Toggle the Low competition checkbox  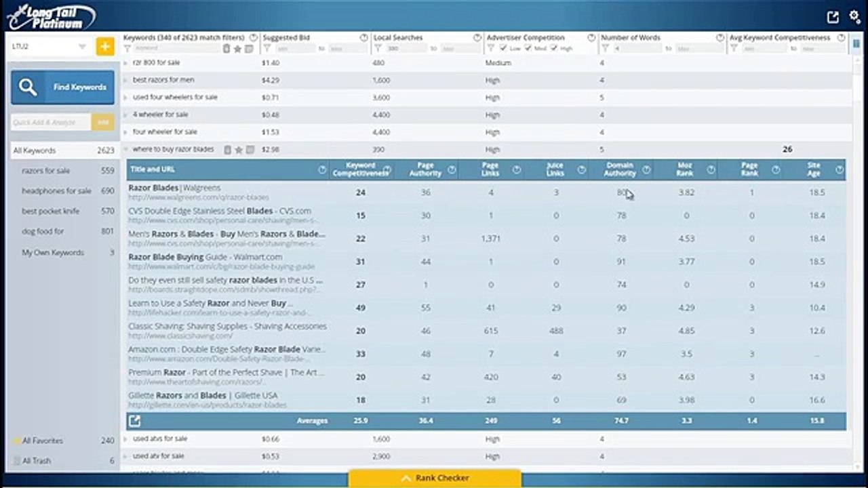coord(503,49)
